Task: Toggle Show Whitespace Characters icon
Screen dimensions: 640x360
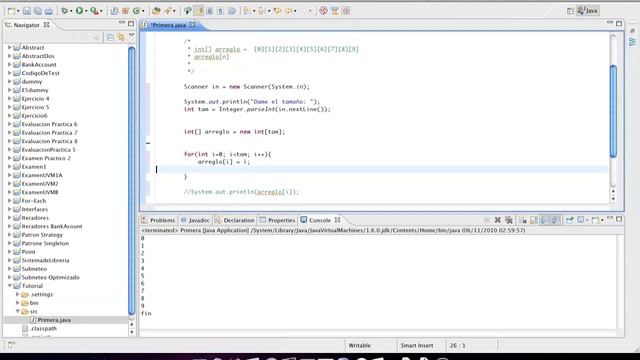Action: pos(220,11)
